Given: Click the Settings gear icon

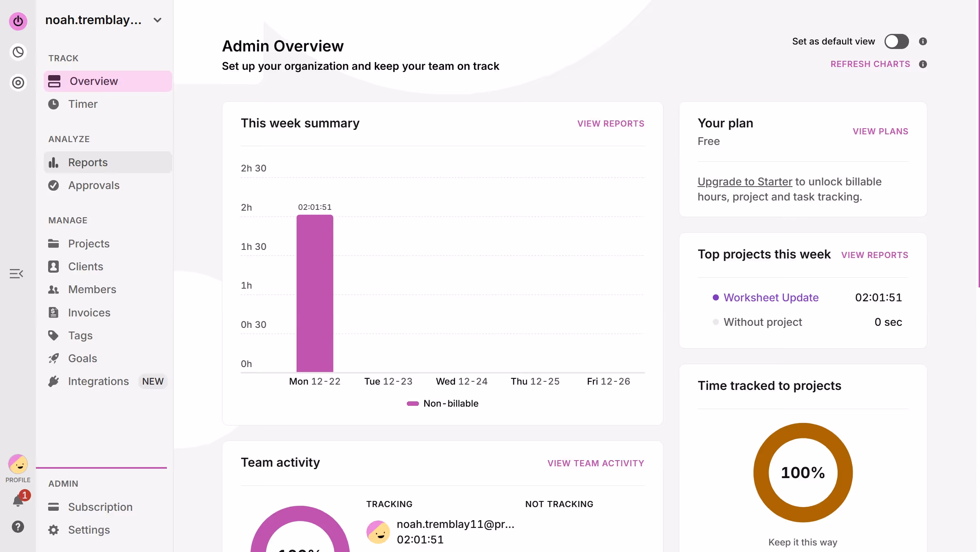Looking at the screenshot, I should 53,530.
